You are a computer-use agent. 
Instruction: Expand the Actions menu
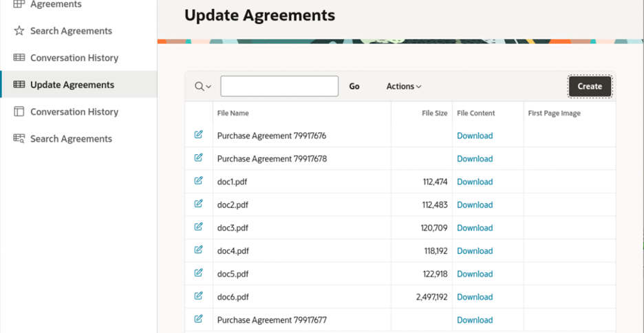pos(403,87)
